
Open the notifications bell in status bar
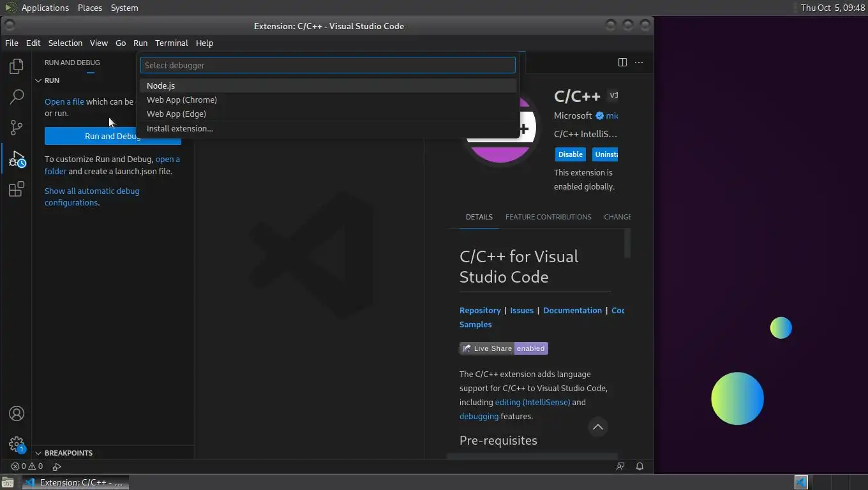[640, 466]
